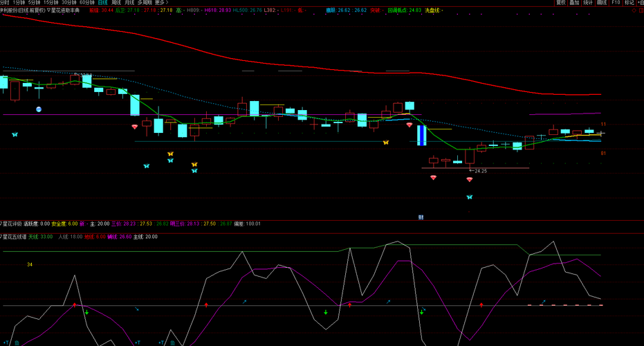The height and width of the screenshot is (346, 644).
Task: Switch to the 周线 weekly chart tab
Action: (116, 3)
